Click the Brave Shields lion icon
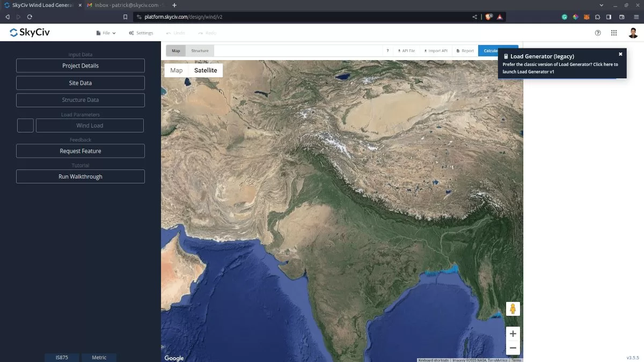Image resolution: width=644 pixels, height=362 pixels. tap(488, 17)
